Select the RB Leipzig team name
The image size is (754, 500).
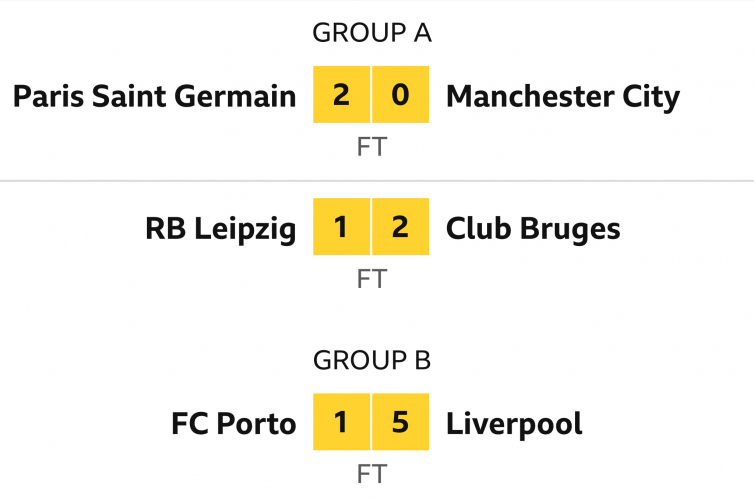pyautogui.click(x=221, y=228)
